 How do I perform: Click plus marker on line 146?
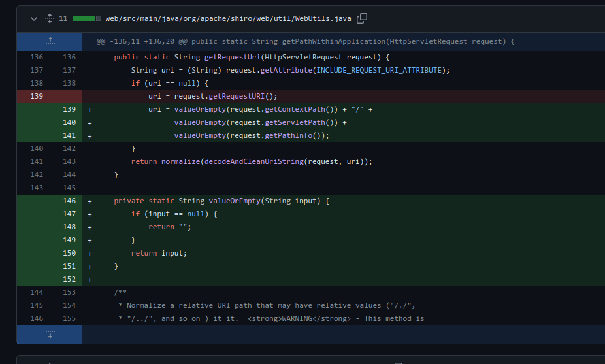90,201
